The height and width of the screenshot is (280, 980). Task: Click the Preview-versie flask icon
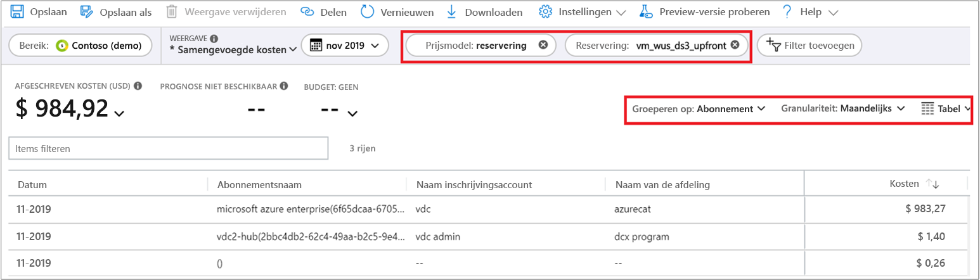[646, 11]
